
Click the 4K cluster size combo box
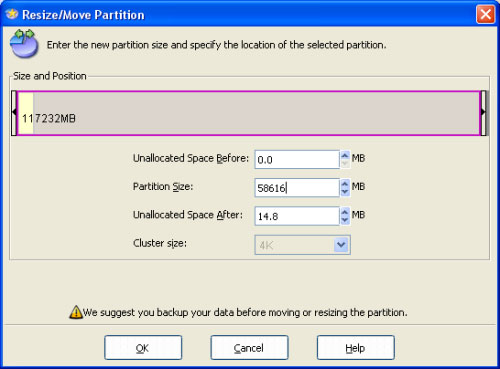(x=302, y=245)
